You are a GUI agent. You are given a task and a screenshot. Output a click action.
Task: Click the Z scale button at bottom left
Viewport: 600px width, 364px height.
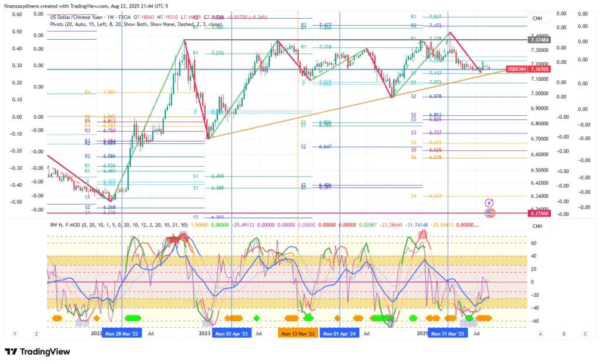point(36,334)
